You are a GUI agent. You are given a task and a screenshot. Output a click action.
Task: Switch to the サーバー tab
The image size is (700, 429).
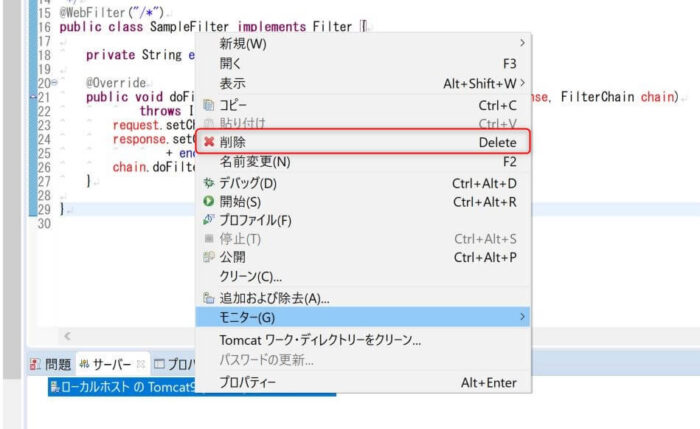112,364
